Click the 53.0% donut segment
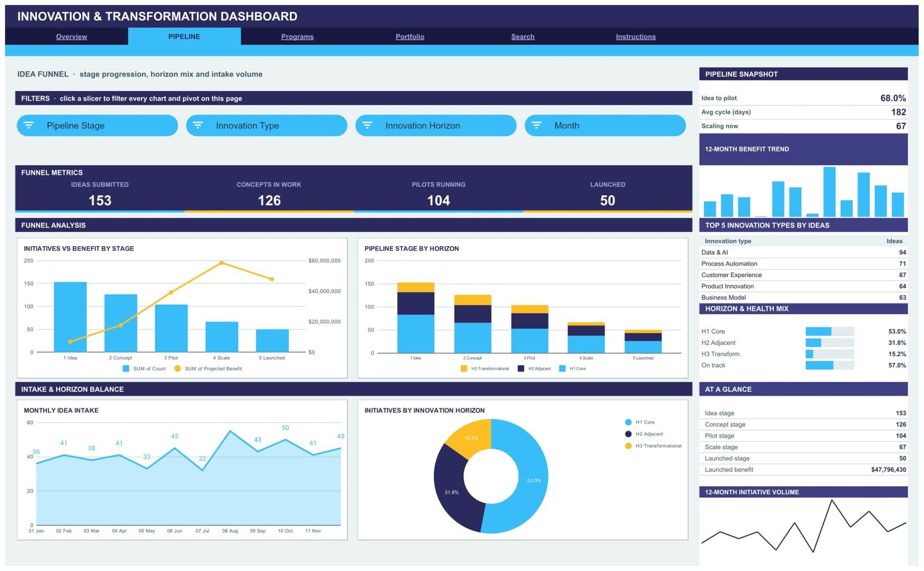 [534, 481]
